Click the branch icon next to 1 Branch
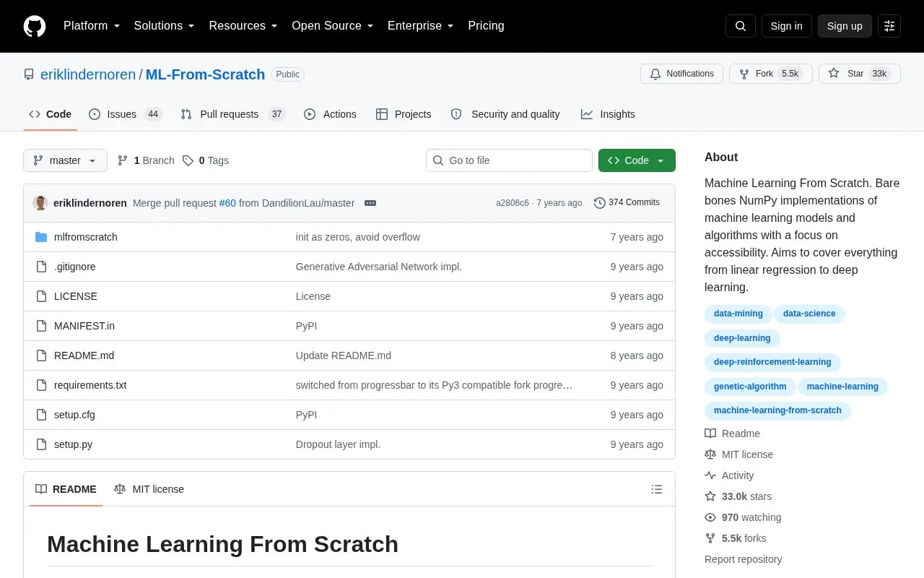 (x=123, y=160)
